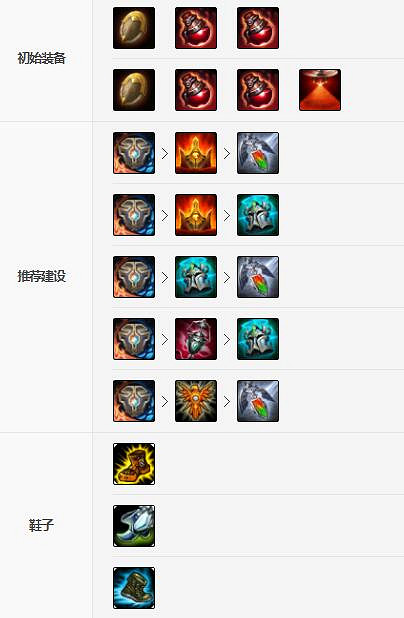
Task: Click the 鞋子 section label
Action: pyautogui.click(x=41, y=525)
